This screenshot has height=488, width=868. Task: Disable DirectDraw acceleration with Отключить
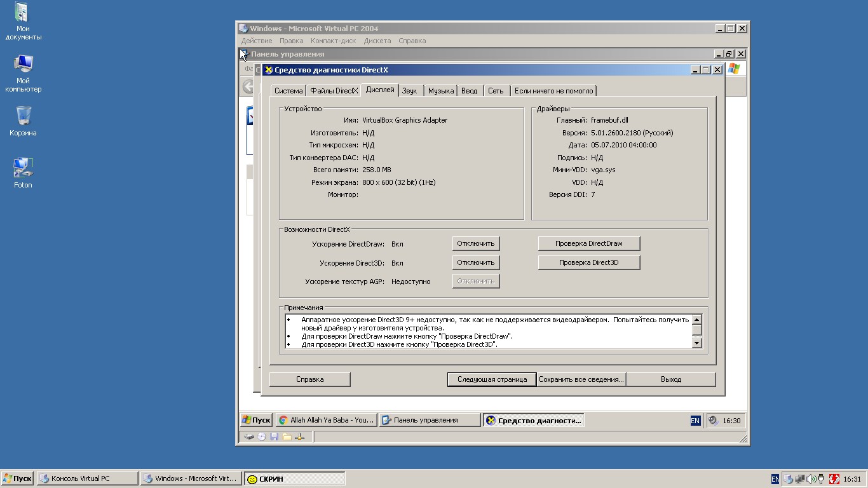coord(476,243)
